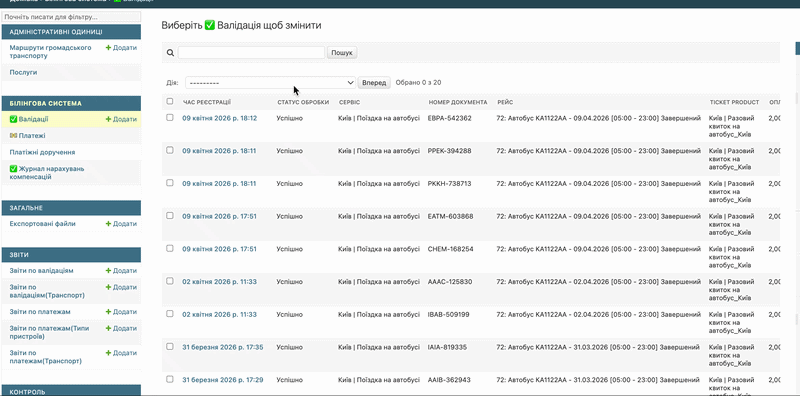Open Звіти по платежам(Типи пристроїв) sidebar link
This screenshot has width=800, height=396.
[x=49, y=332]
